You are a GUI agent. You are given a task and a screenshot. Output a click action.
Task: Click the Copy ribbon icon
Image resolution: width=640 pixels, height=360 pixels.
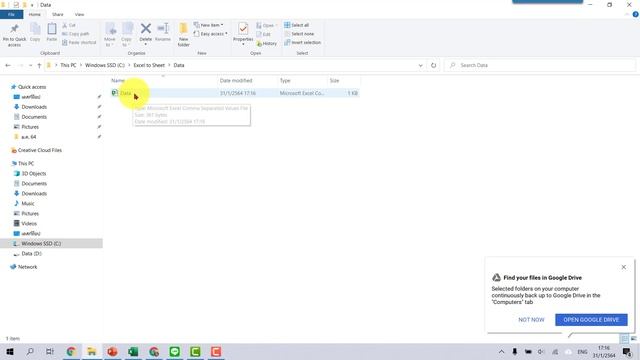coord(35,29)
